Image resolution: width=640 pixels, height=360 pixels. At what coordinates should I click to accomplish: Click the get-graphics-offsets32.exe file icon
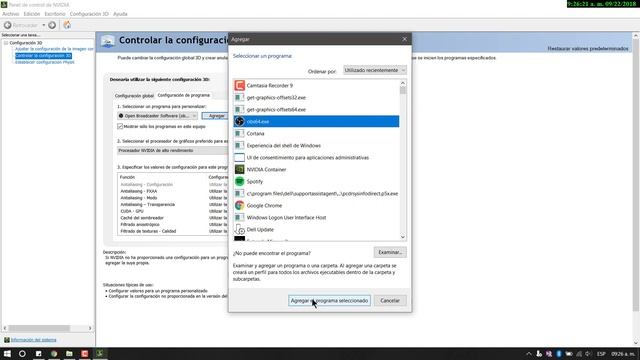click(240, 98)
